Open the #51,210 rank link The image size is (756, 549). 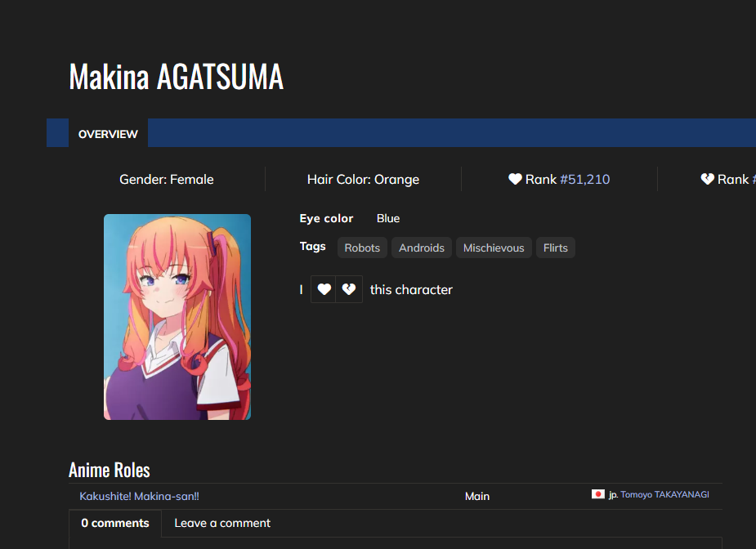coord(584,179)
